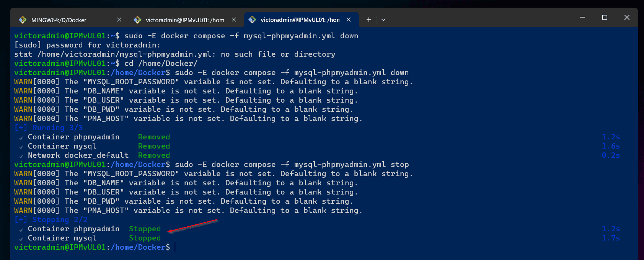Click the second tab's Git Bash icon
This screenshot has width=644, height=260.
point(137,20)
